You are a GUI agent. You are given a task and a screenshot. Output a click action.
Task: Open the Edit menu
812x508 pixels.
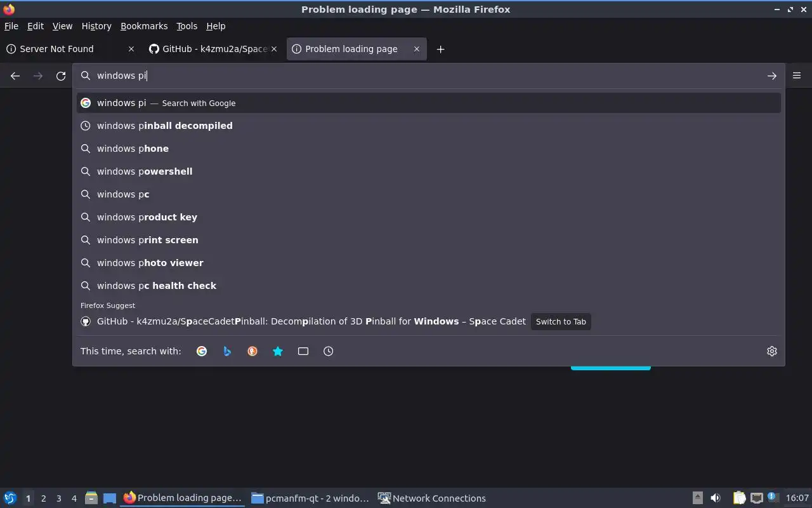[x=36, y=26]
